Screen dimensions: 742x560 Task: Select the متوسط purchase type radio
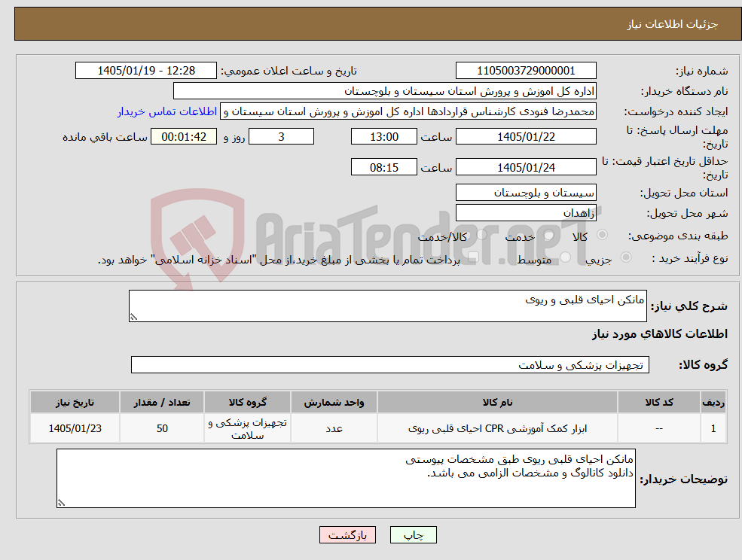coord(566,257)
